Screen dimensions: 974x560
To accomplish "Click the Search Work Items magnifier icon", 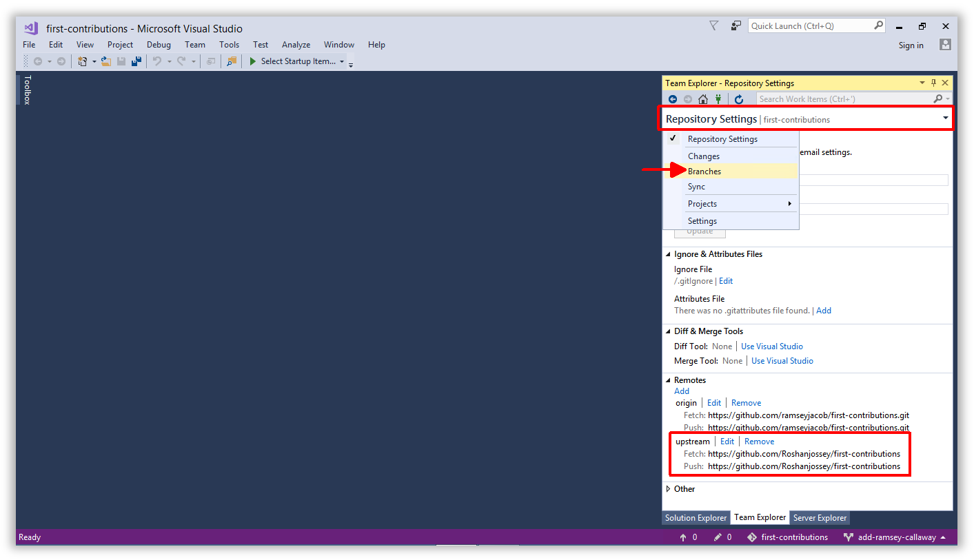I will point(938,99).
